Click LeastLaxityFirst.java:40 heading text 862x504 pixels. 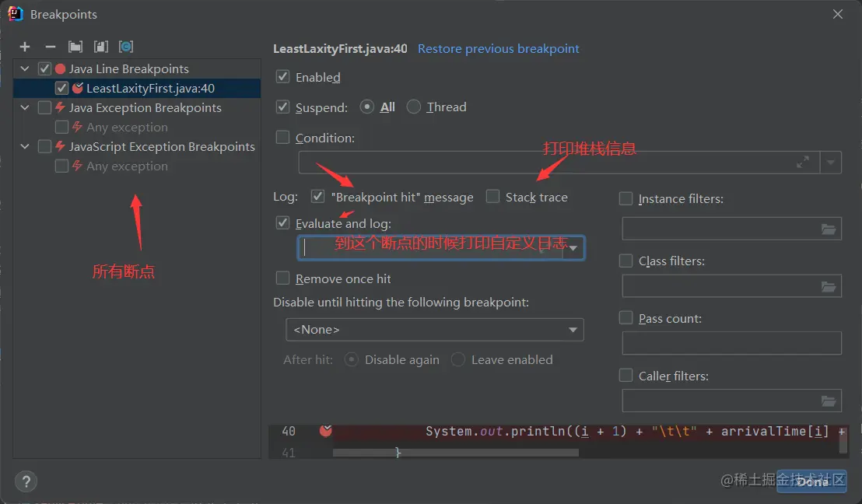coord(340,48)
